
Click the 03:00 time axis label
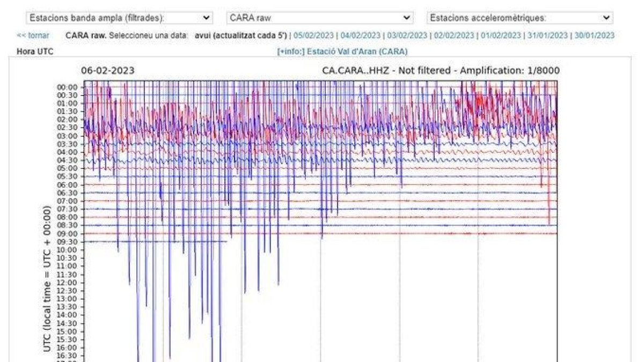point(68,136)
